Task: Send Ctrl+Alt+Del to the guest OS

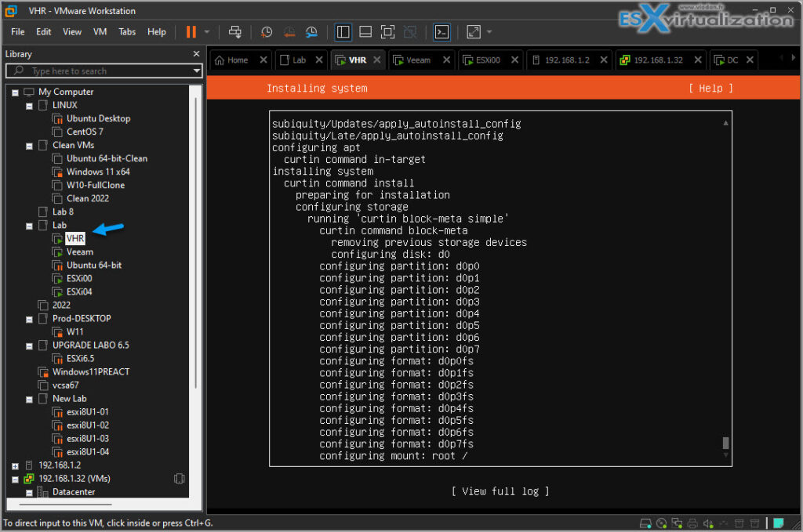Action: tap(234, 31)
